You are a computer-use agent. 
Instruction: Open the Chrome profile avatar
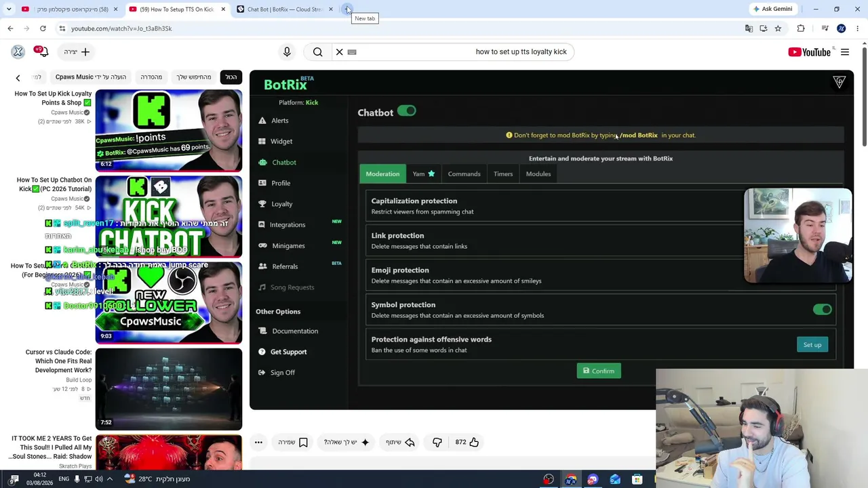click(x=842, y=28)
